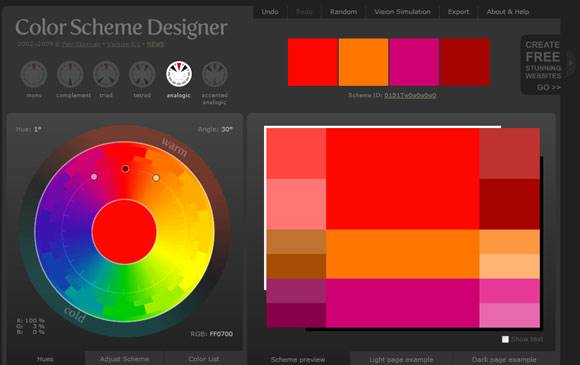
Task: Select the mono color scheme icon
Action: point(34,74)
